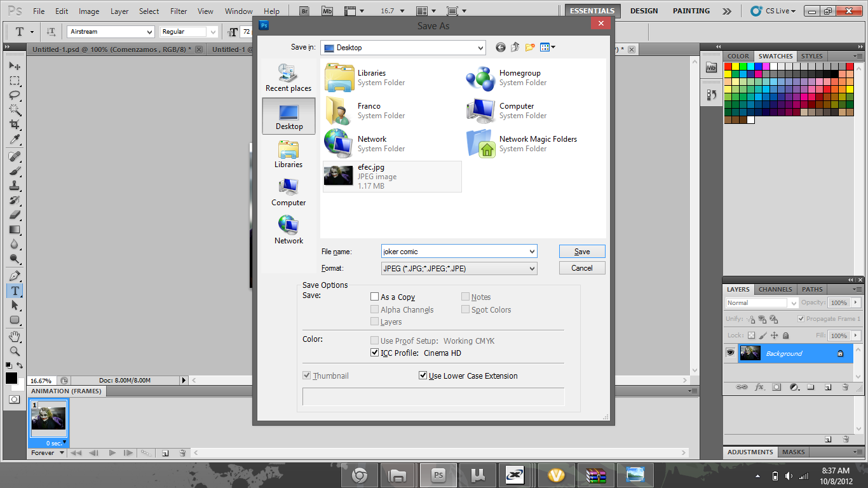Click the Create New Folder icon
The width and height of the screenshot is (868, 488).
click(x=530, y=47)
